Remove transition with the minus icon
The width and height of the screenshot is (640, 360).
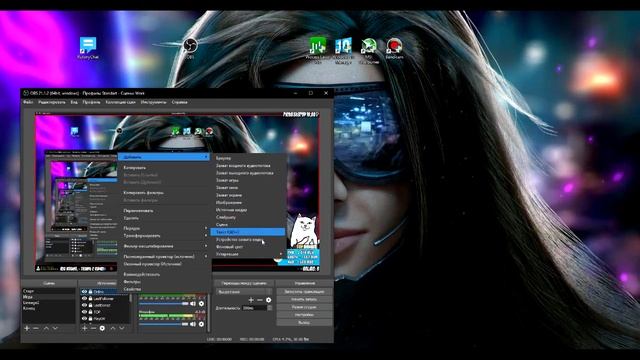pos(260,300)
